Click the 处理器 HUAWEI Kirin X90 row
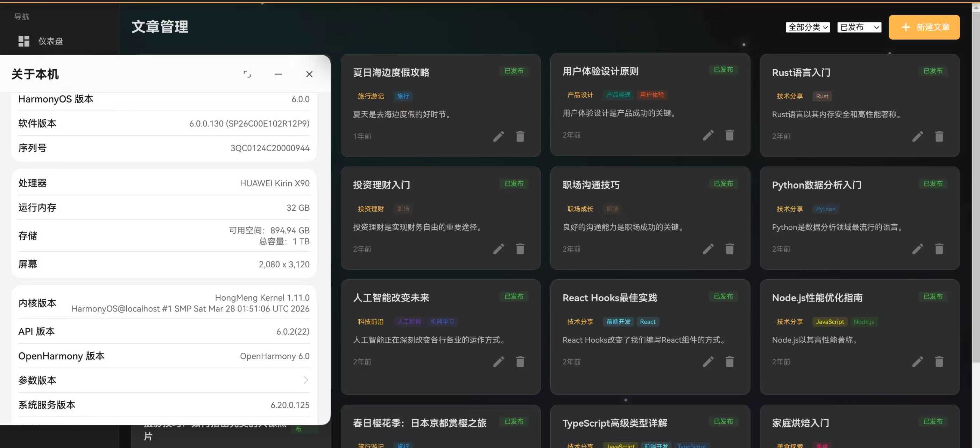 pos(164,183)
